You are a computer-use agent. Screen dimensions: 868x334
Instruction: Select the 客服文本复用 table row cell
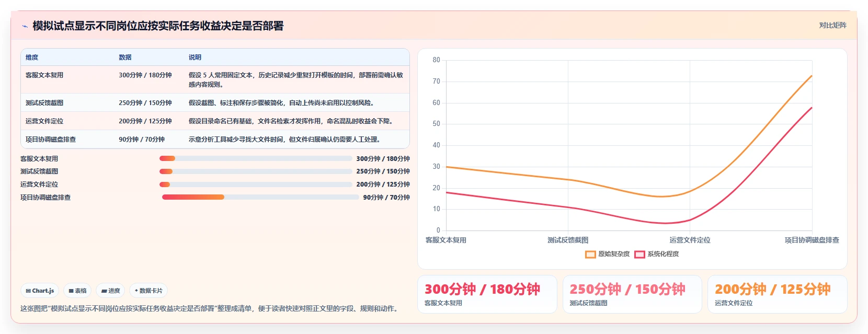(44, 75)
